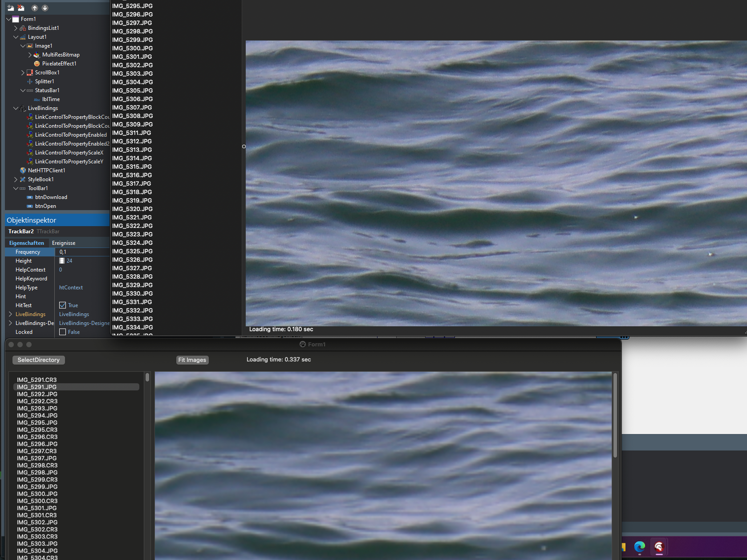Click the NetHTTPClient1 globe icon
The width and height of the screenshot is (747, 560).
23,170
